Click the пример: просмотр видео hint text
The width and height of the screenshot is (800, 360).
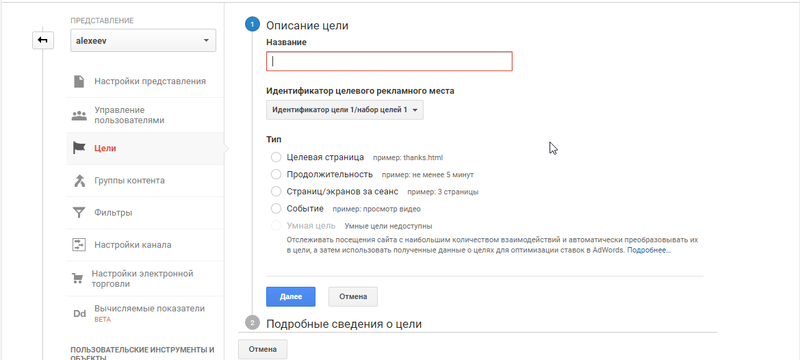click(x=377, y=209)
